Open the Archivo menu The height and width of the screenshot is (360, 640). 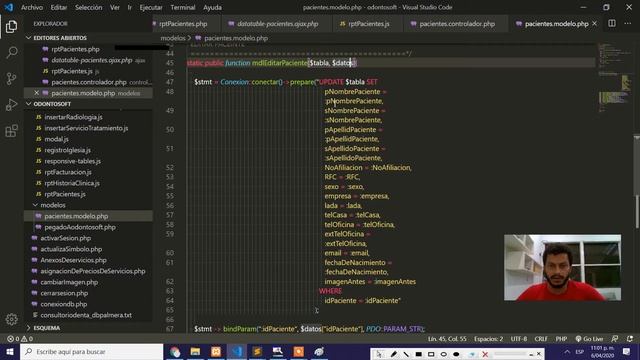tap(32, 7)
